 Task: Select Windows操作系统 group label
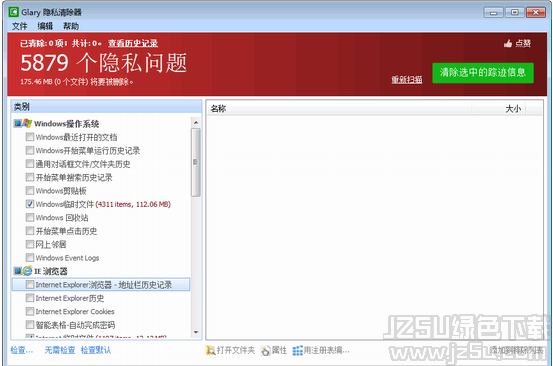(x=67, y=124)
